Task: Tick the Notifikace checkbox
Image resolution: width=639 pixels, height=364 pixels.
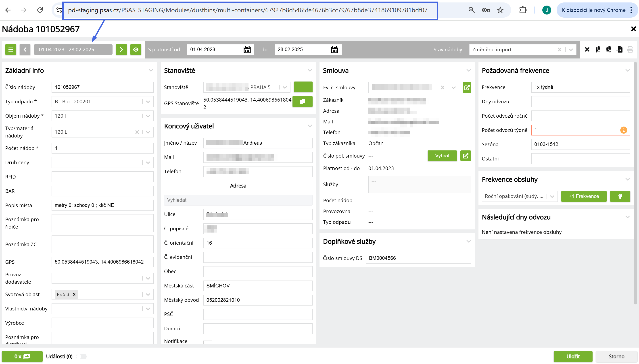Action: click(207, 342)
